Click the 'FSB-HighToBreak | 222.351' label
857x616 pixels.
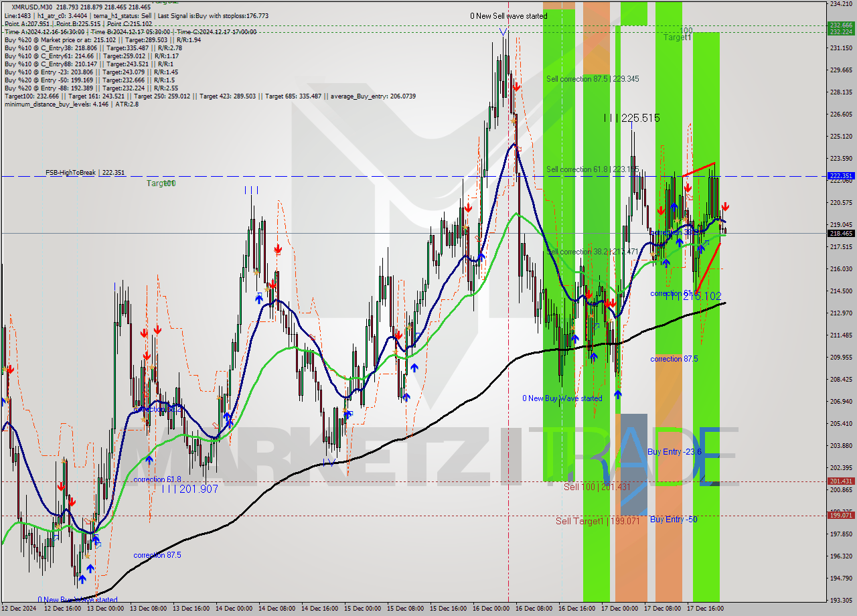click(85, 173)
